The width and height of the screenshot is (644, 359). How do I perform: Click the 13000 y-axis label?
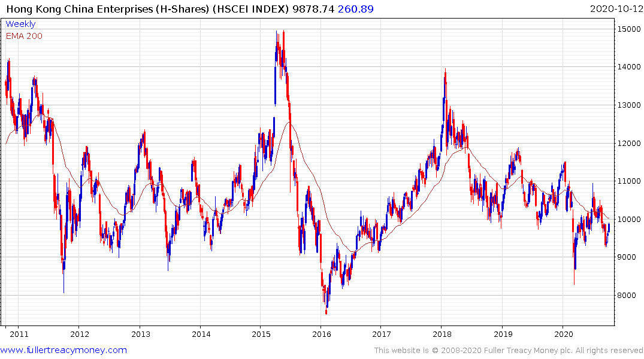[x=629, y=105]
